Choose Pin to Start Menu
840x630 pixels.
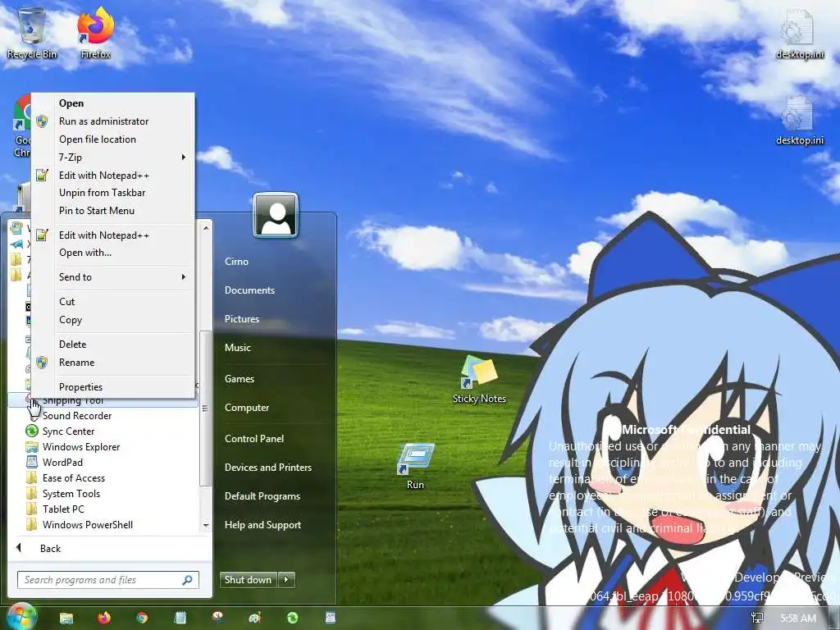tap(112, 211)
